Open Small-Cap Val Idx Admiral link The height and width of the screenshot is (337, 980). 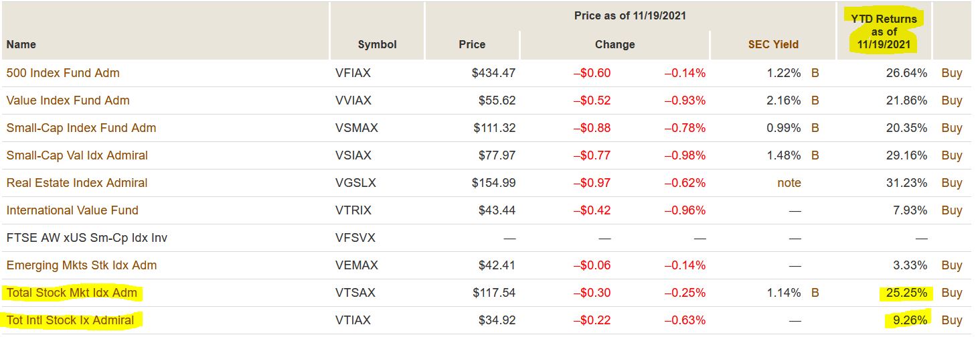coord(77,155)
